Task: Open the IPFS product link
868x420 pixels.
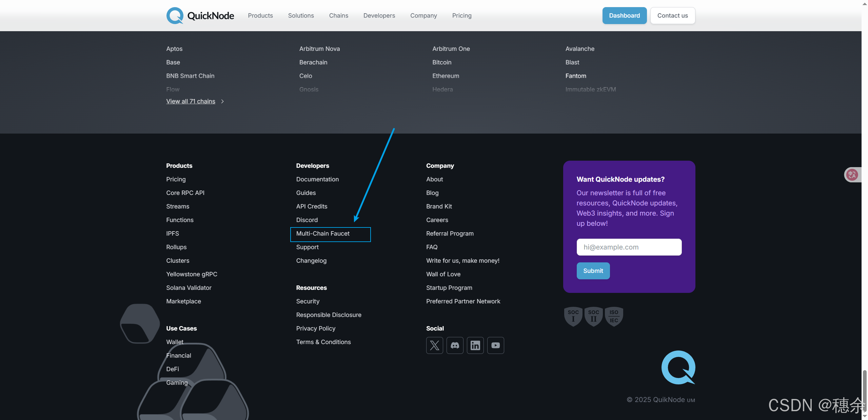Action: point(173,234)
